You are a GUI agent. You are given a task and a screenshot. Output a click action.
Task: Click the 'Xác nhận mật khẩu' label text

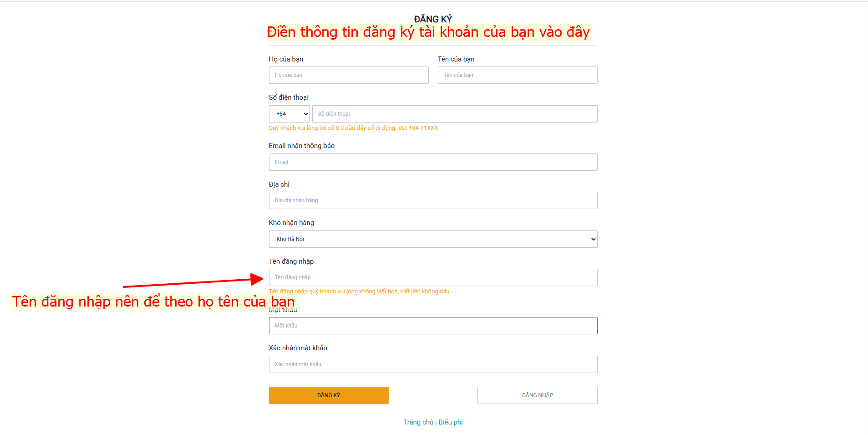click(298, 348)
